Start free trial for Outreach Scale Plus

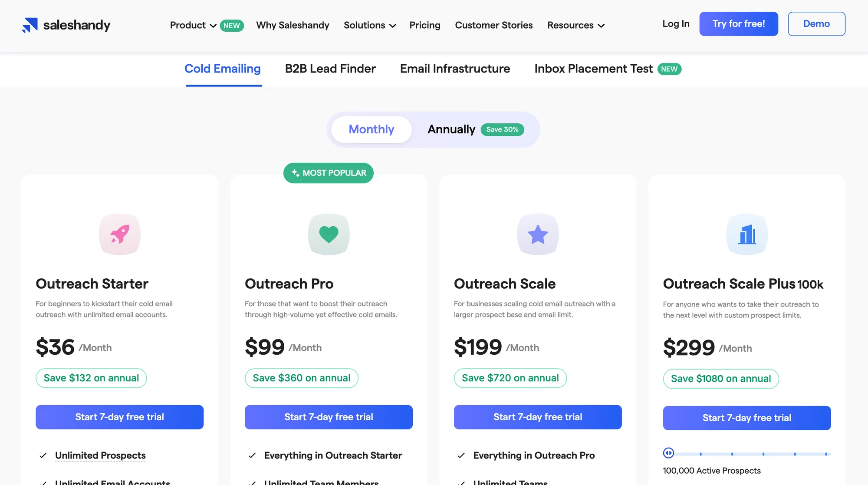747,418
